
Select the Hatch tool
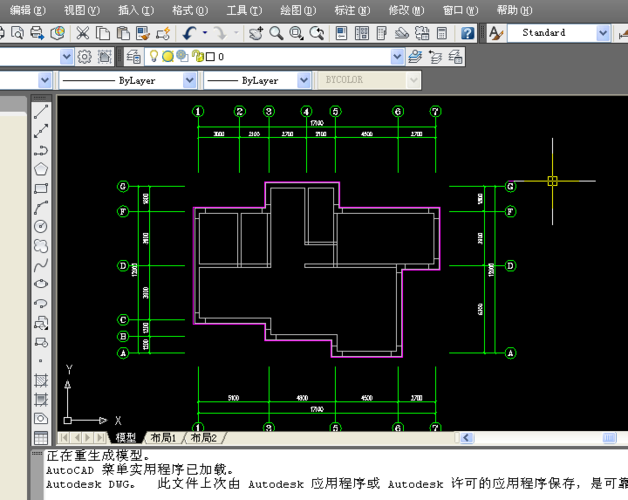[x=41, y=380]
